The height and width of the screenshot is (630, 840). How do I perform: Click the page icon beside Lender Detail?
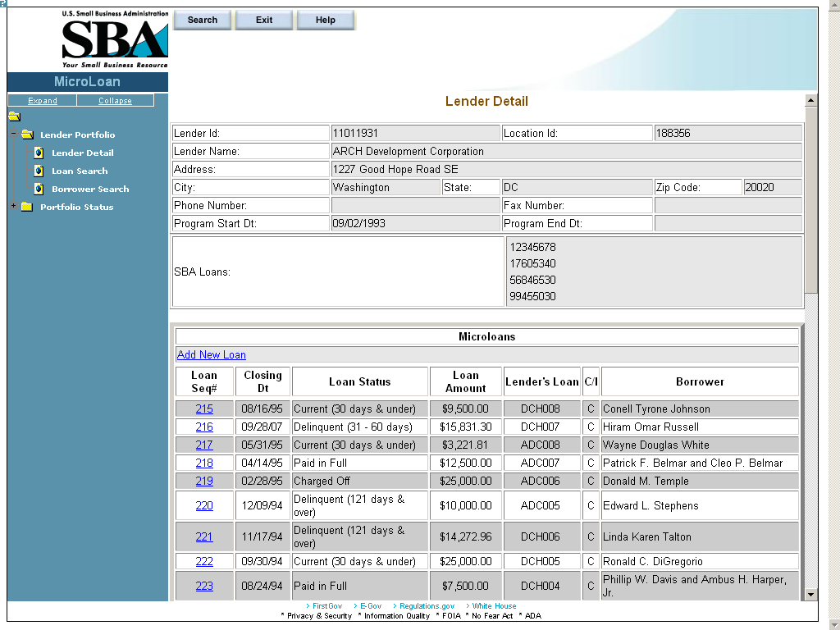[x=39, y=153]
